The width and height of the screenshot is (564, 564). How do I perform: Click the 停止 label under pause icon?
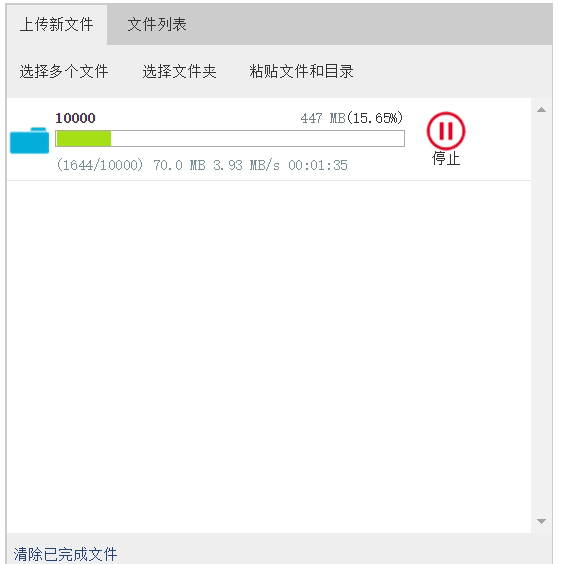[x=446, y=159]
